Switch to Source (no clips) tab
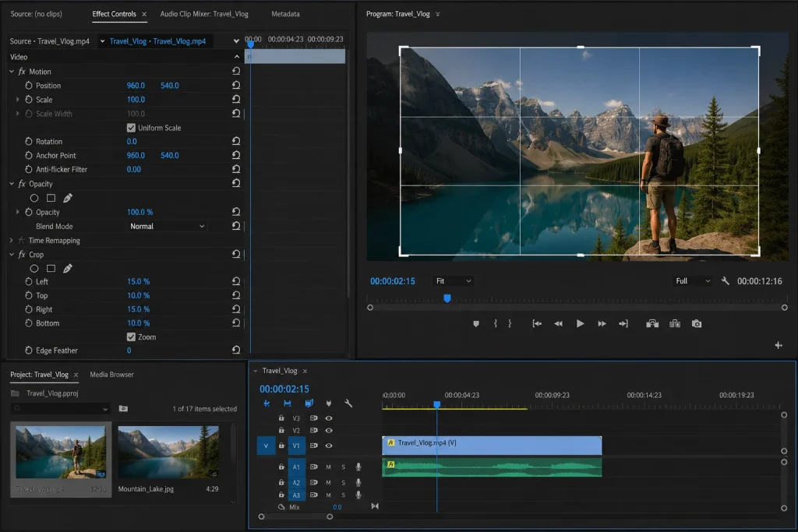 [x=36, y=14]
